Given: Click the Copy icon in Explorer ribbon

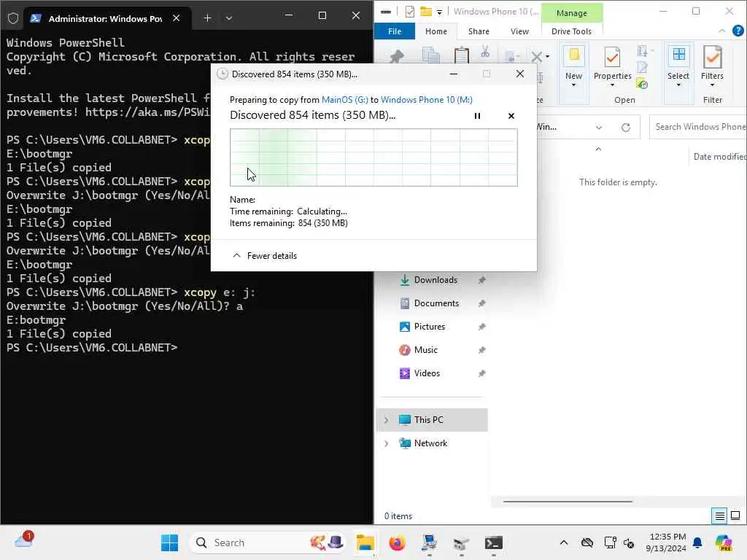Looking at the screenshot, I should (430, 55).
